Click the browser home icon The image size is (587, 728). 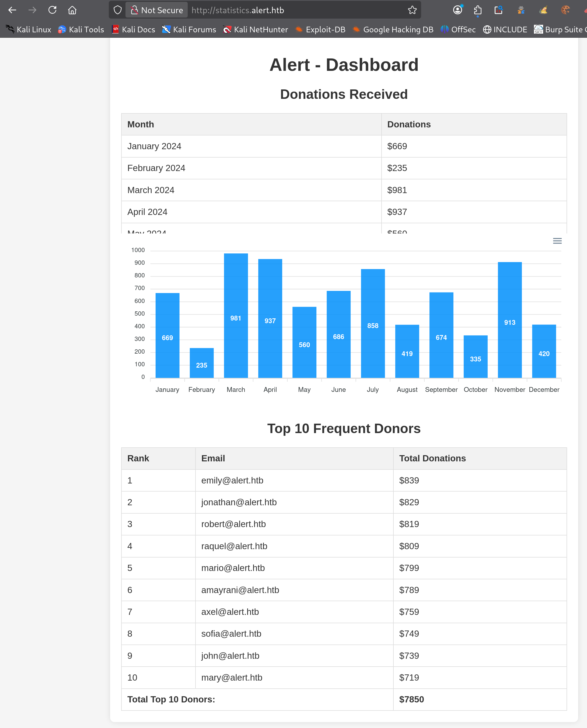pyautogui.click(x=72, y=10)
